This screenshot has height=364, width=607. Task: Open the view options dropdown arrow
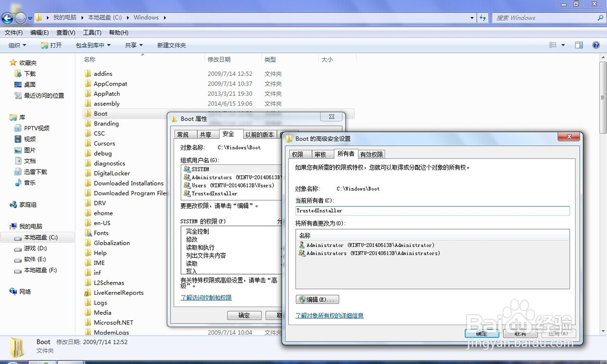tap(563, 45)
